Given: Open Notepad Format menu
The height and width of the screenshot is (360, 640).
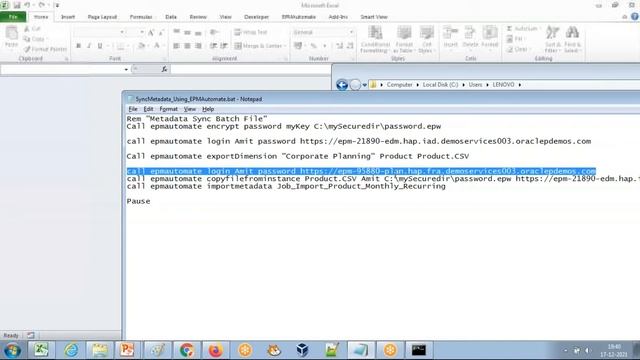Looking at the screenshot, I should pos(169,109).
